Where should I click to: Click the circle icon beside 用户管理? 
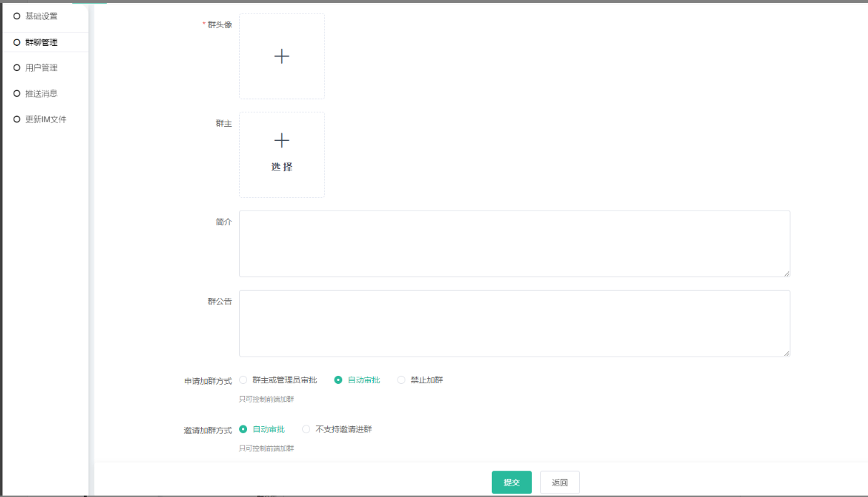pos(16,68)
